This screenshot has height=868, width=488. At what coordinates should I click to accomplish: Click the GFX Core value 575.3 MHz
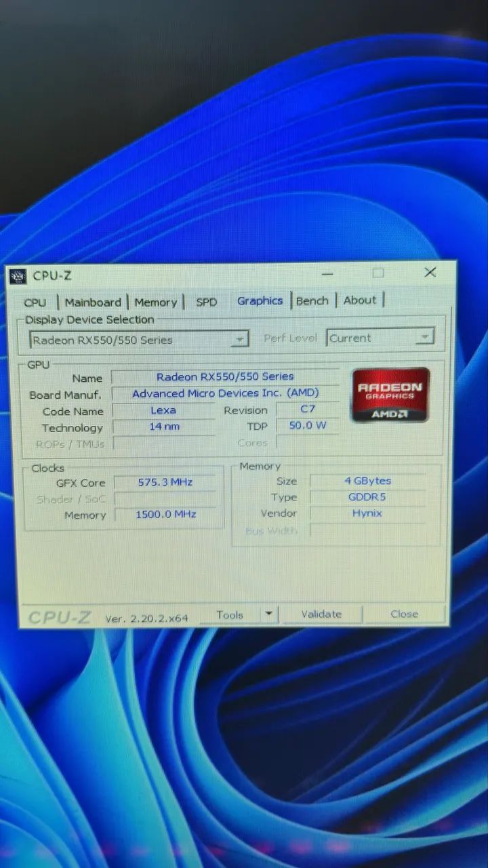coord(165,482)
